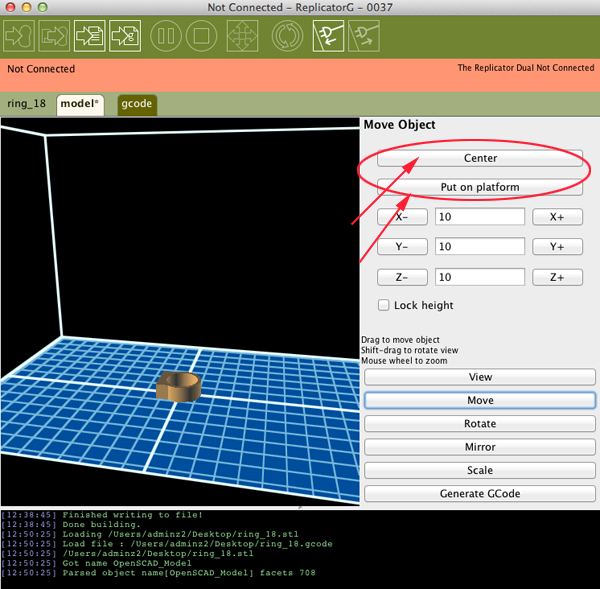600x589 pixels.
Task: Click Put on platform button
Action: coord(480,187)
